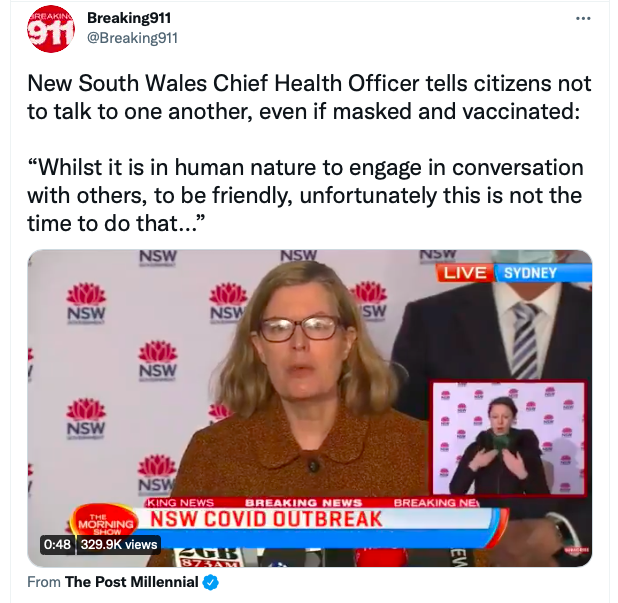Open the Breaking911 profile avatar
This screenshot has height=603, width=618.
point(51,29)
